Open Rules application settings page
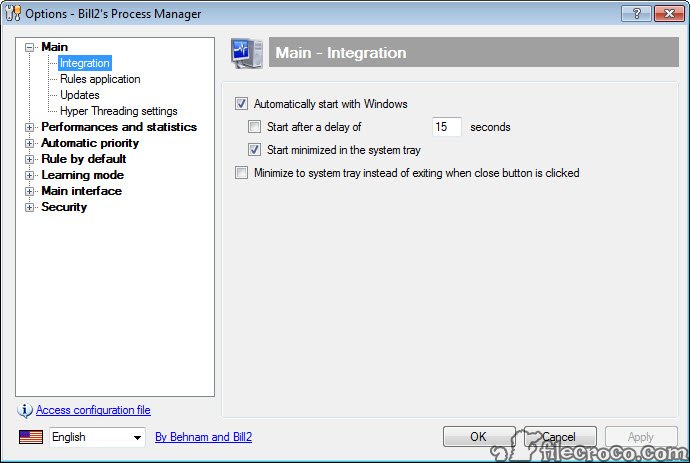 100,79
